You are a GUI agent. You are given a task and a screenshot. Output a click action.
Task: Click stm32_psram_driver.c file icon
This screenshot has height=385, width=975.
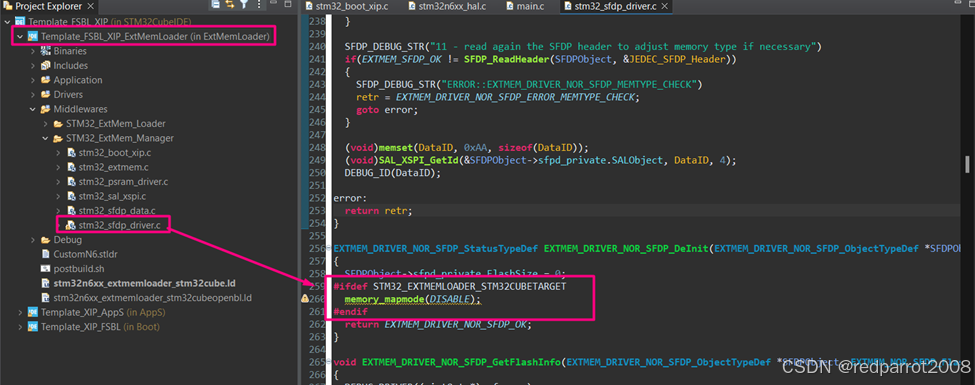pyautogui.click(x=71, y=182)
